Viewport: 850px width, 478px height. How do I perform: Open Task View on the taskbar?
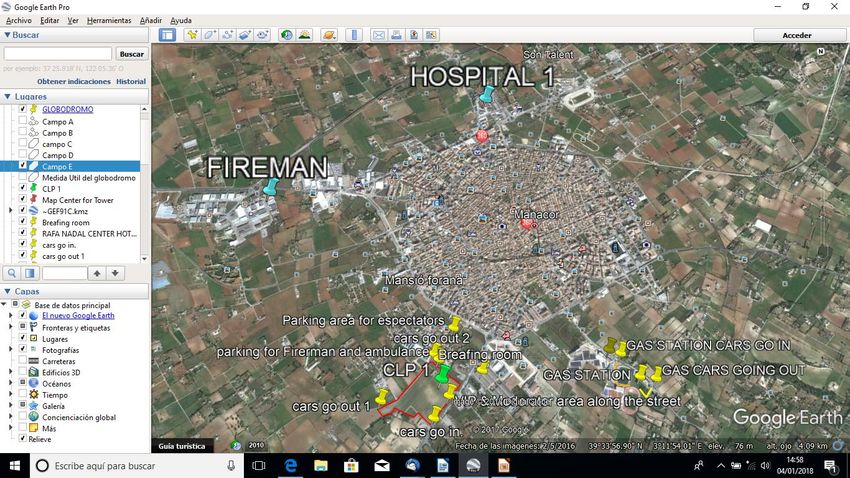pyautogui.click(x=259, y=466)
